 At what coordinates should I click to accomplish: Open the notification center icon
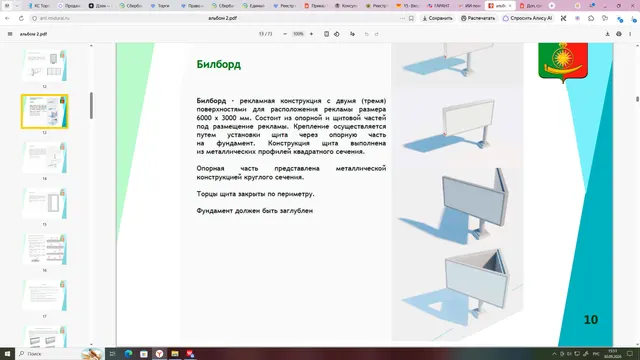pos(630,354)
